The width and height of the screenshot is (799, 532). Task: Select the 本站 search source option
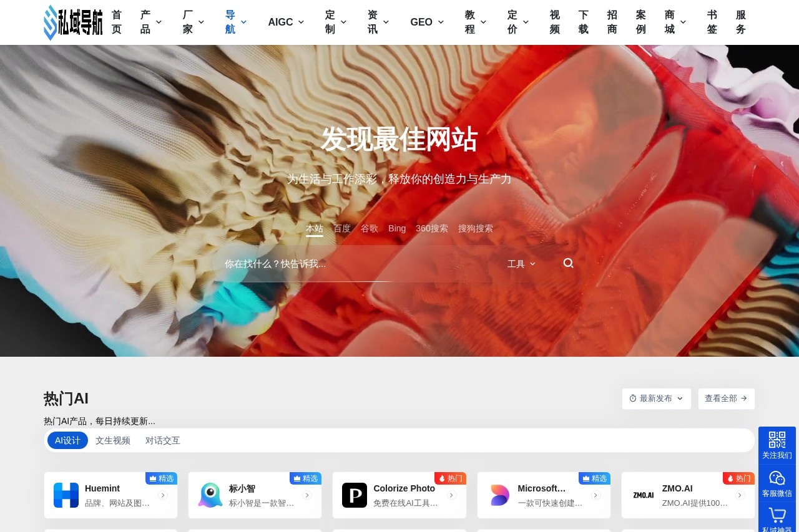[314, 228]
